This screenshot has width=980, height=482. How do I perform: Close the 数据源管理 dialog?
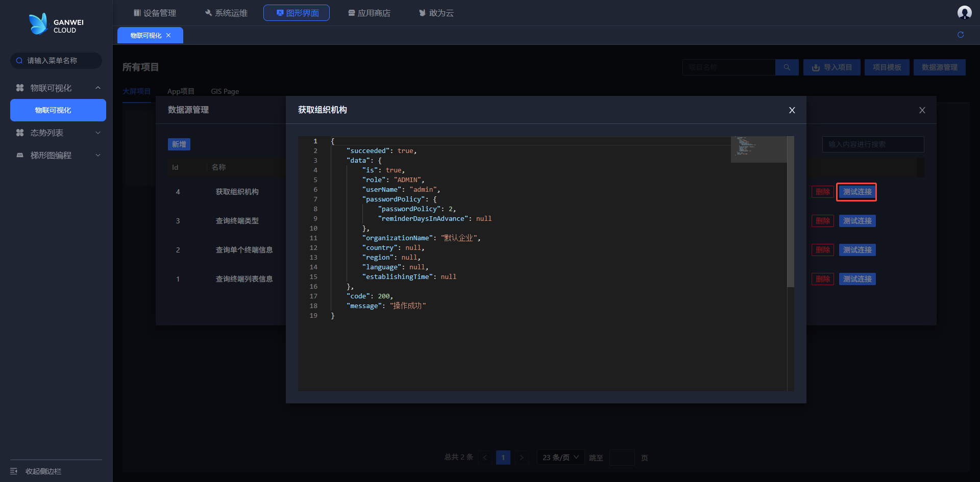[922, 110]
